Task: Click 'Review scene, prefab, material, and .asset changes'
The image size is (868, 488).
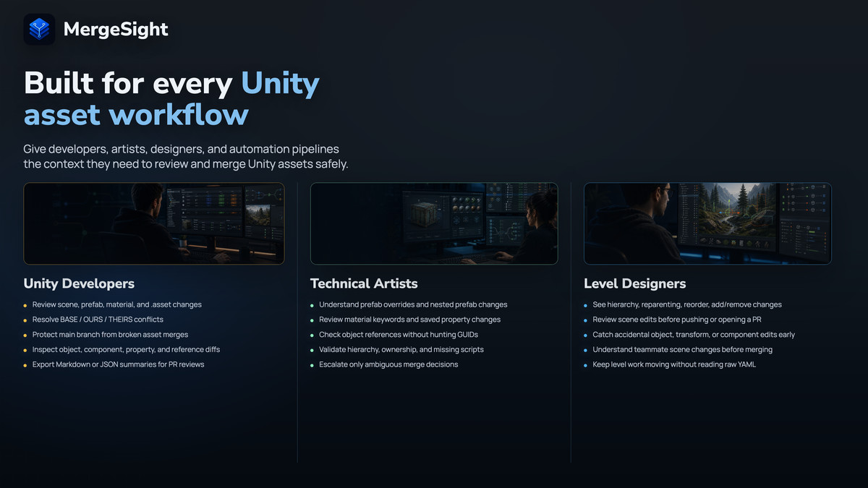Action: pos(117,304)
